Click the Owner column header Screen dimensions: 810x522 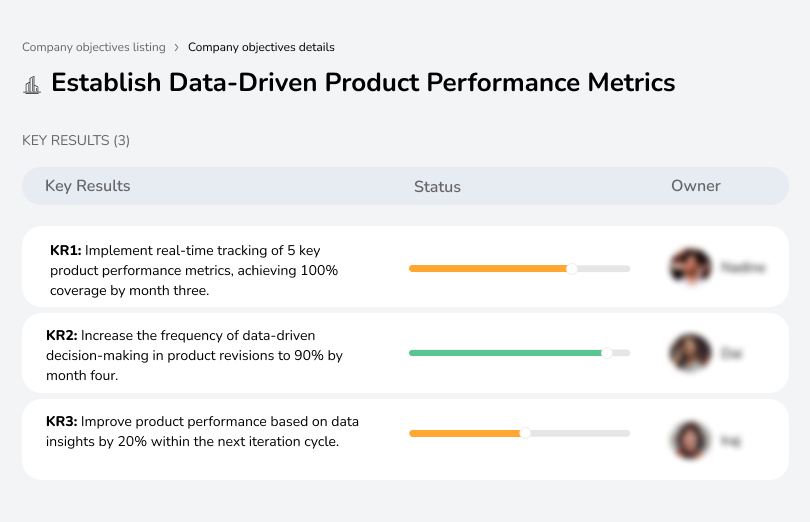click(x=695, y=186)
